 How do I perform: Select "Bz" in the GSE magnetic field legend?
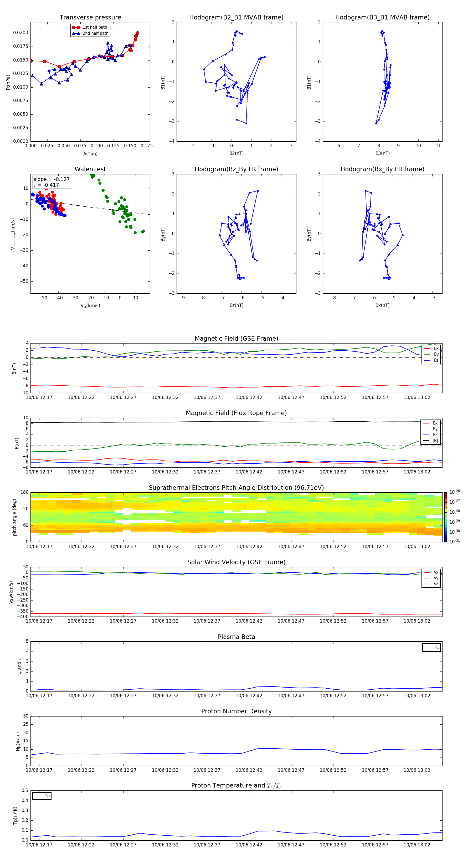click(431, 360)
